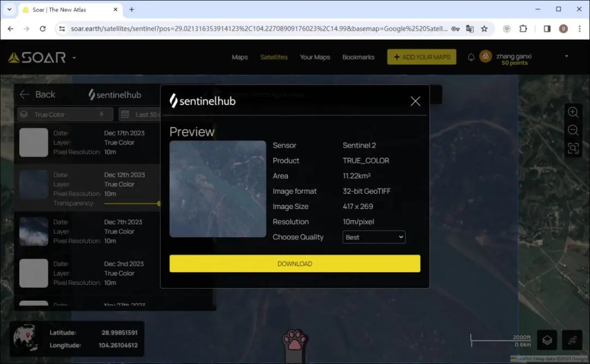Click the user avatar icon
Screen dimensions: 590x364
[486, 56]
